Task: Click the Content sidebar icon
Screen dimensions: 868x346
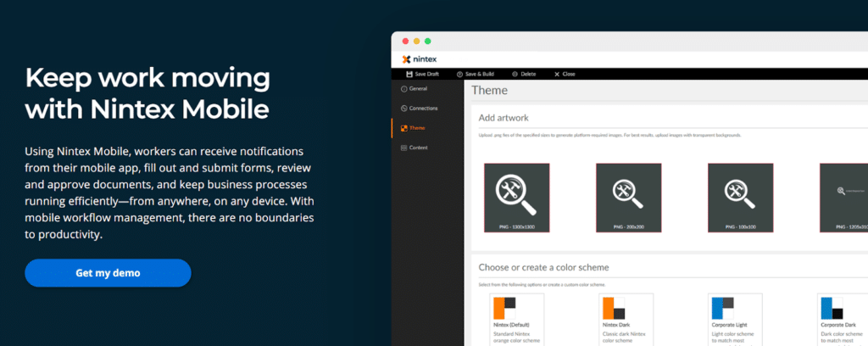Action: 404,148
